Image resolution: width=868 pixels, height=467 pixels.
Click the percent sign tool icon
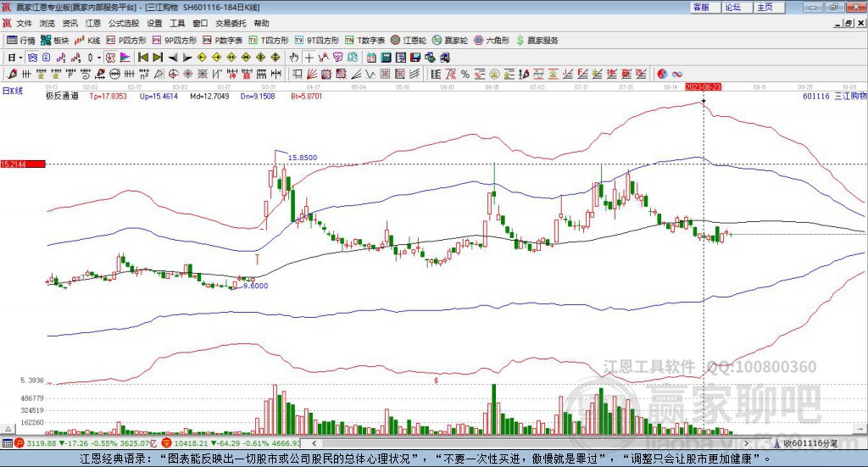tap(465, 74)
